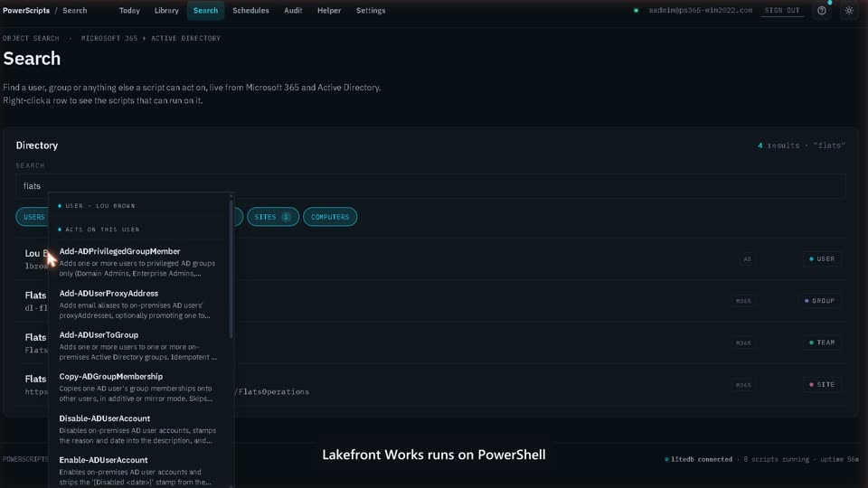
Task: Toggle the COMPUTERS filter chip
Action: tap(330, 217)
